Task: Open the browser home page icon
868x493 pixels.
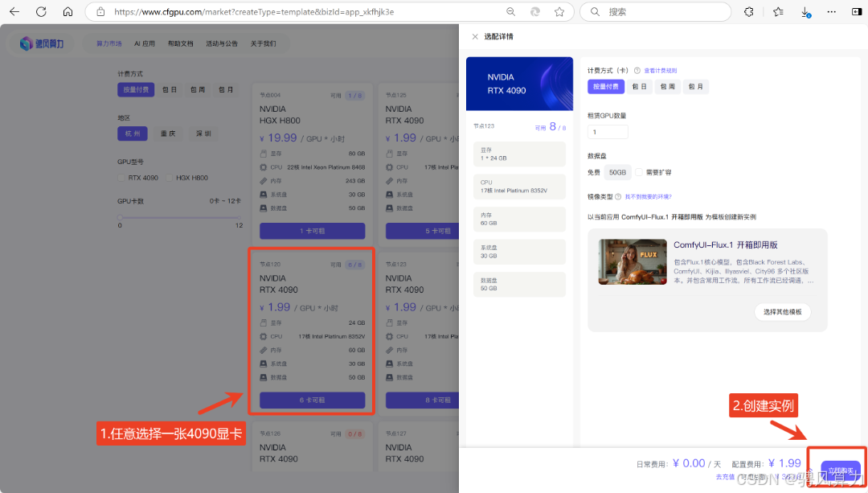Action: point(68,11)
